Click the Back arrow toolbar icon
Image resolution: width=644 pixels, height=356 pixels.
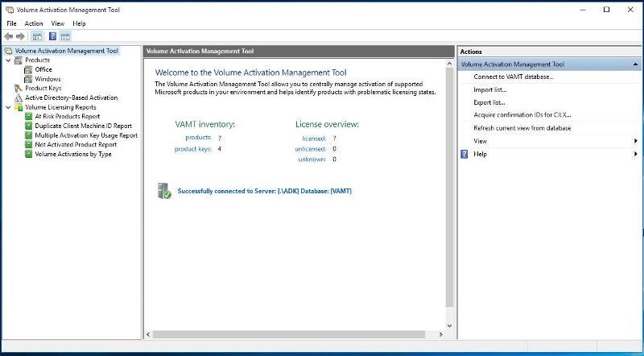(x=8, y=36)
